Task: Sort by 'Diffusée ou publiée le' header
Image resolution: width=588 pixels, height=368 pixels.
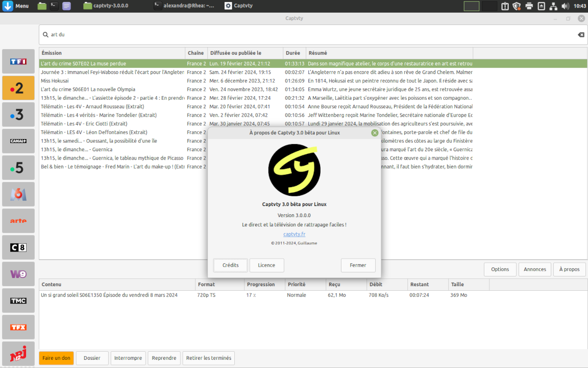Action: [x=245, y=53]
